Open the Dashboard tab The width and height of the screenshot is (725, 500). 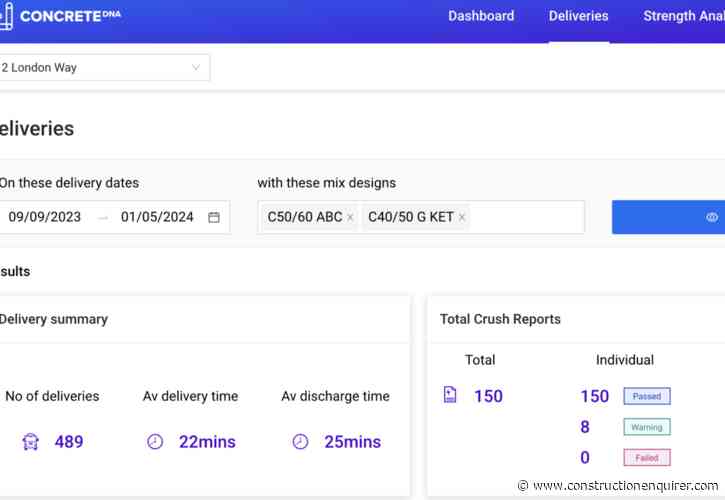click(481, 16)
